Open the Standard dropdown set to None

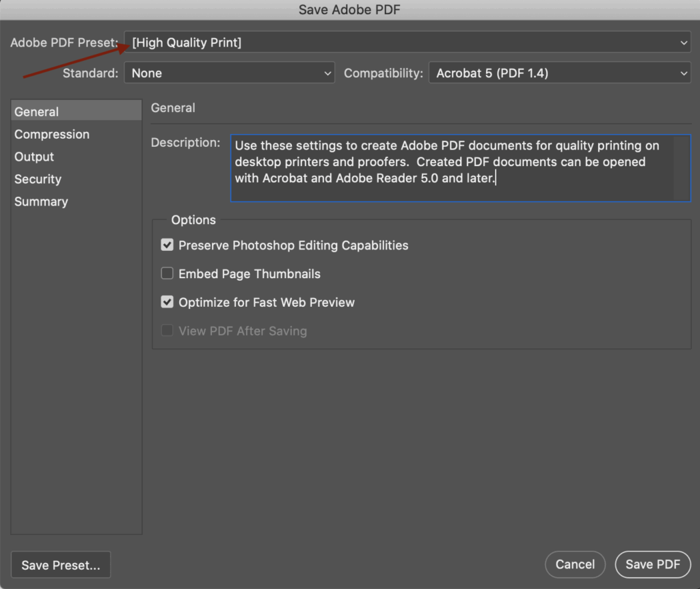coord(229,72)
